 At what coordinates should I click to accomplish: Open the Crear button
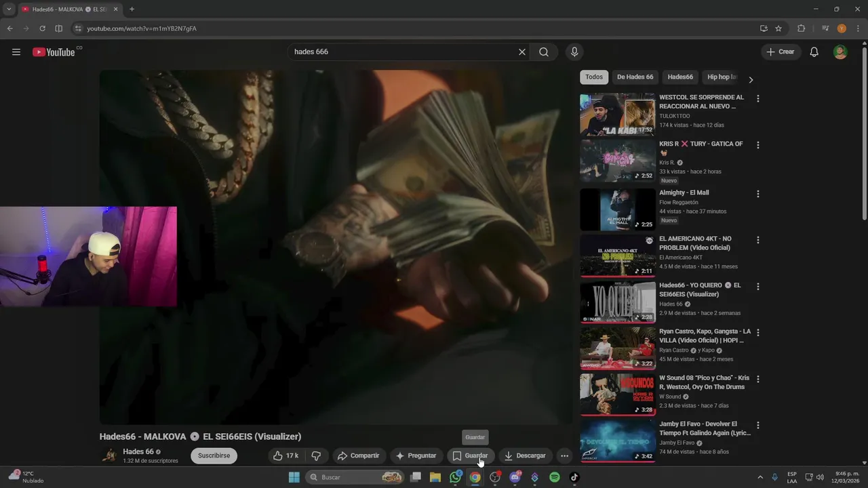tap(781, 52)
